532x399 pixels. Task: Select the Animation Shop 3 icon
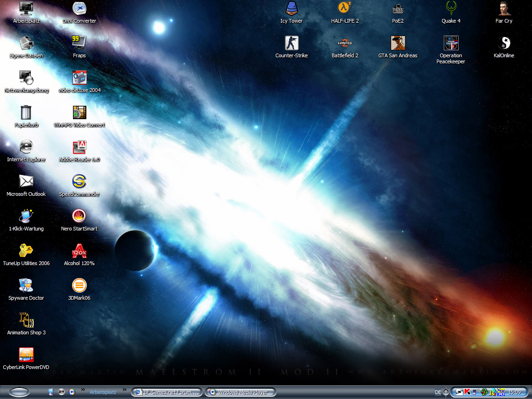(26, 324)
